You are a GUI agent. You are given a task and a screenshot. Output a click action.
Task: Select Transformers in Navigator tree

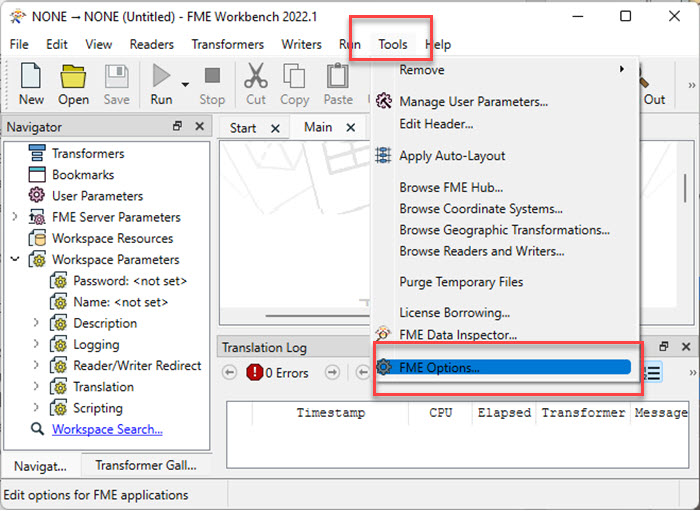coord(88,154)
